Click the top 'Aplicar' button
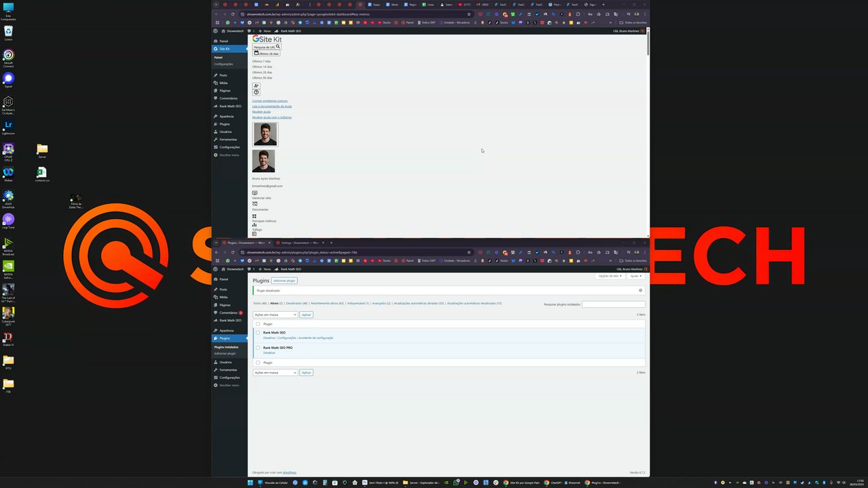 307,314
